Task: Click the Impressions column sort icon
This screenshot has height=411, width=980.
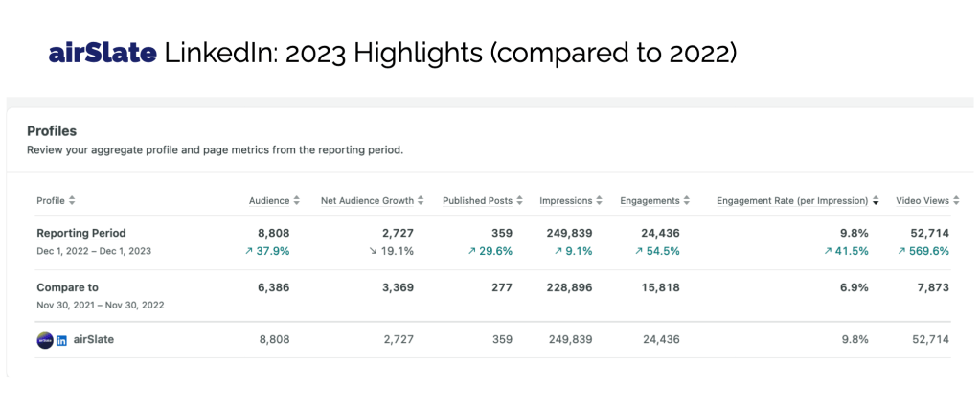Action: (x=599, y=201)
